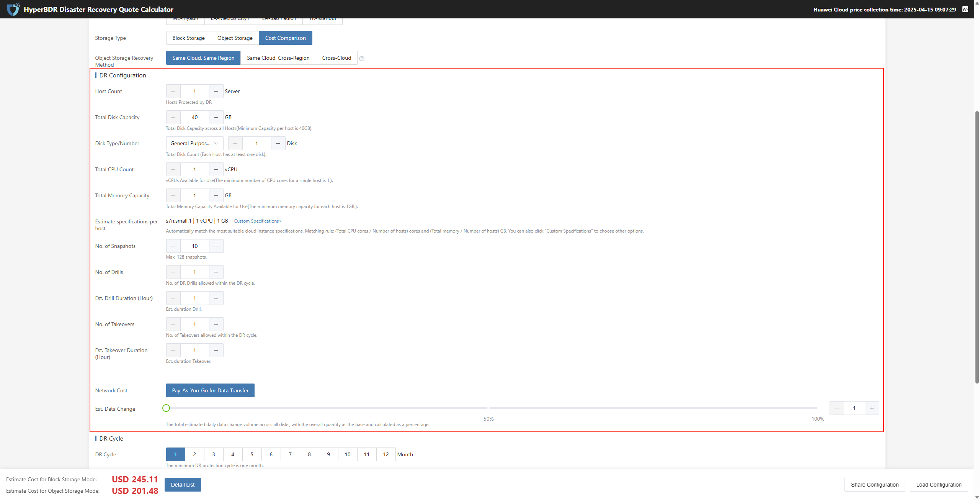
Task: Decrease Total Disk Capacity with minus
Action: (x=173, y=117)
